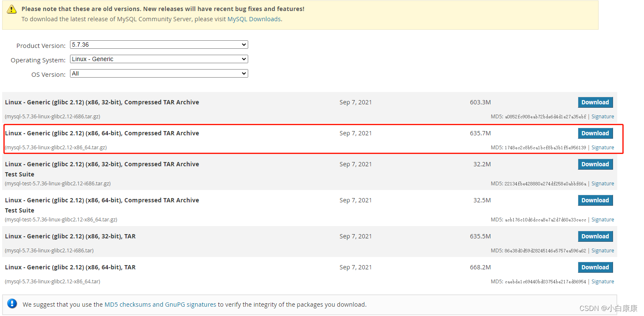644x316 pixels.
Task: Click the MD5 hash starting with 86e38d0d
Action: pyautogui.click(x=545, y=251)
